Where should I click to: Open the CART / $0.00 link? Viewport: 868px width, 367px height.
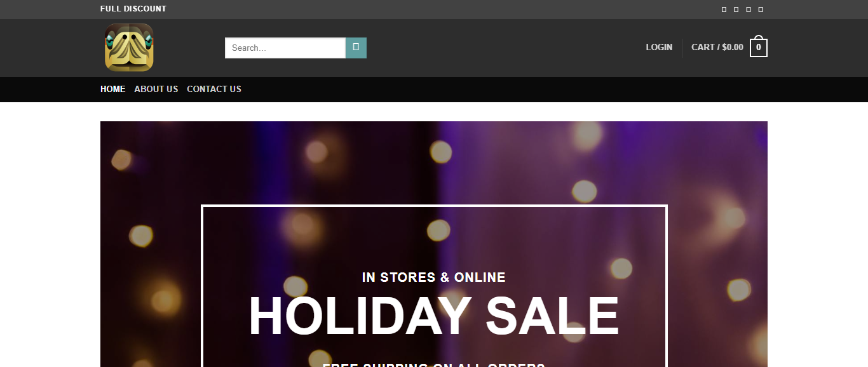[x=717, y=47]
